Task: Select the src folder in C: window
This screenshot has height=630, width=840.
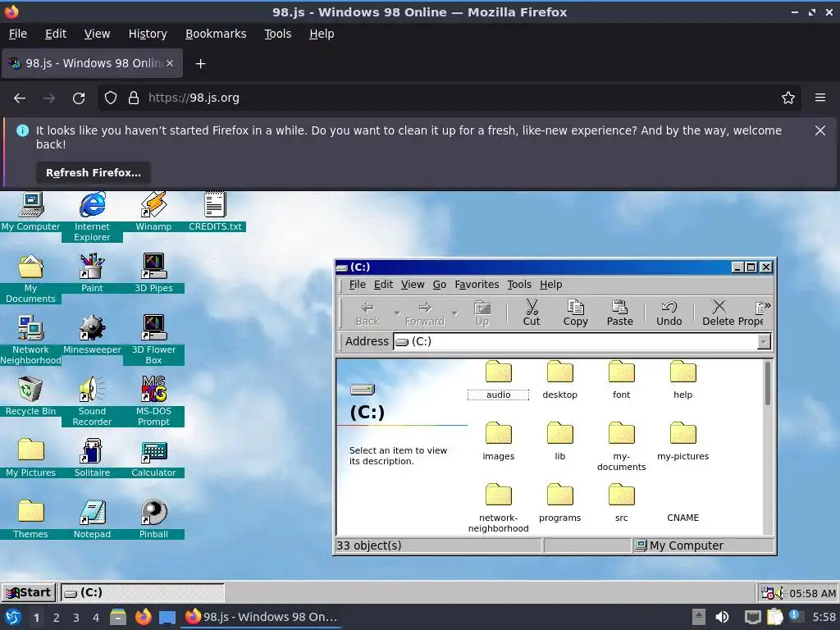Action: 622,503
